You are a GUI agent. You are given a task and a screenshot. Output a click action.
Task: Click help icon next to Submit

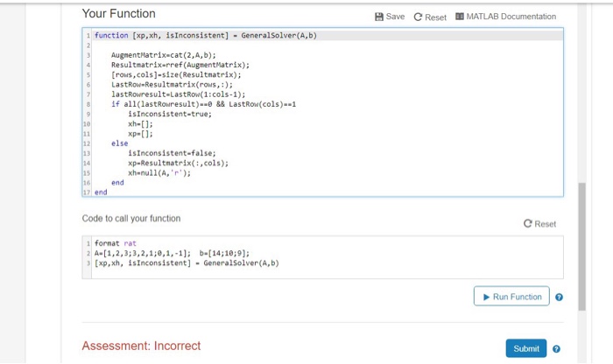(556, 349)
